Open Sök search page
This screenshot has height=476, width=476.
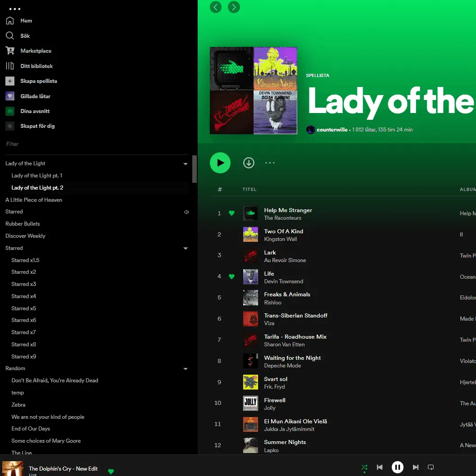click(x=25, y=36)
